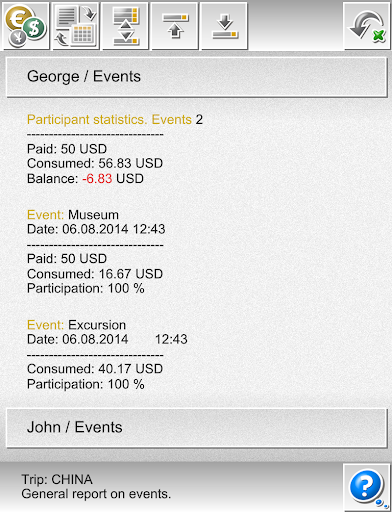The image size is (392, 512).
Task: Open the currency selection icon
Action: coord(25,26)
